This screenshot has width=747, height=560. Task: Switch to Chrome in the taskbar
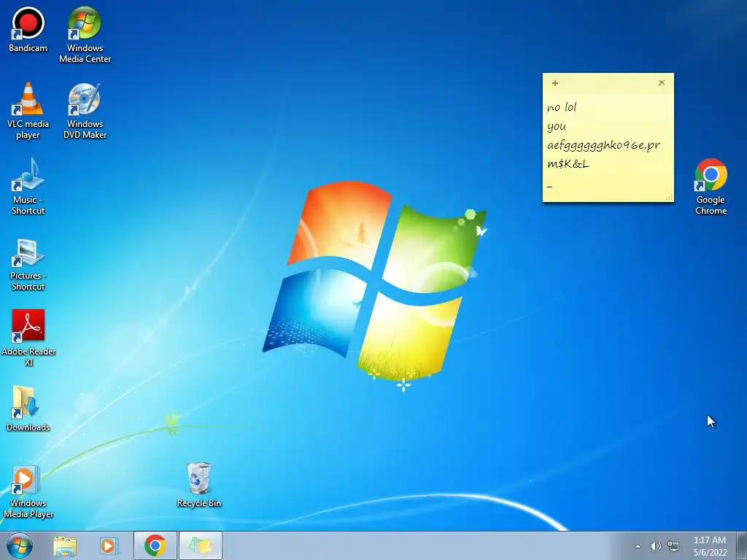pyautogui.click(x=155, y=545)
